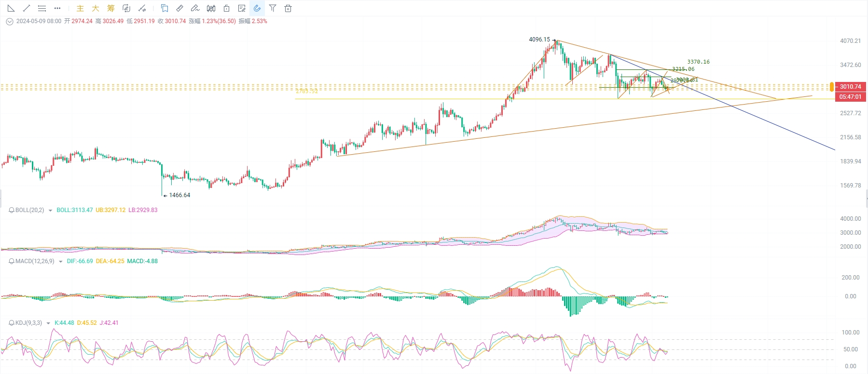Click the UB:3297.12 upper band value
Viewport: 868px width, 374px height.
tap(110, 210)
